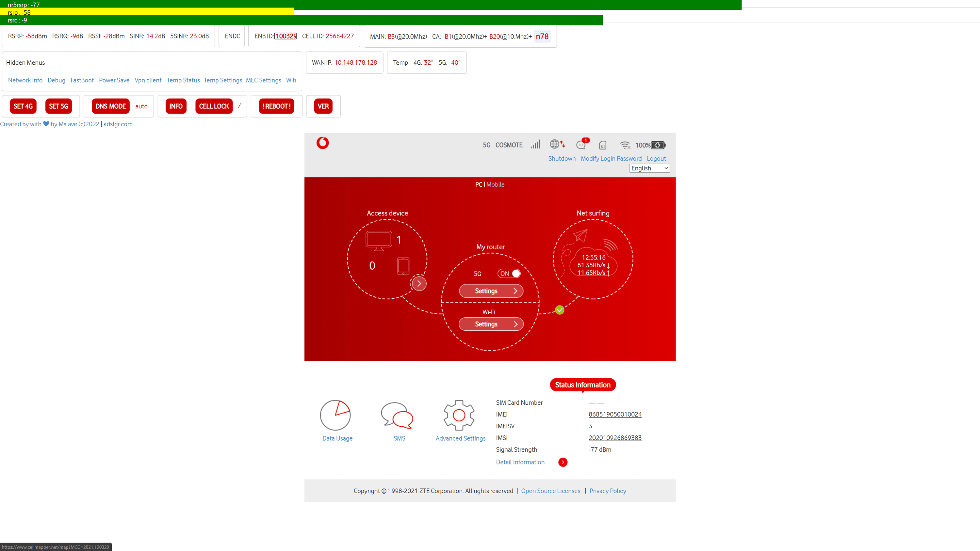Screen dimensions: 980x551
Task: Click the Detail Information link
Action: point(520,462)
